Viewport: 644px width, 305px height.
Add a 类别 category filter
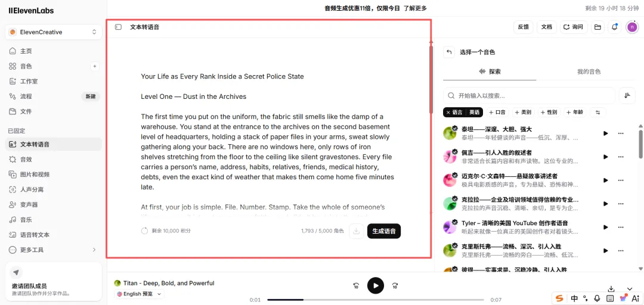(x=523, y=112)
